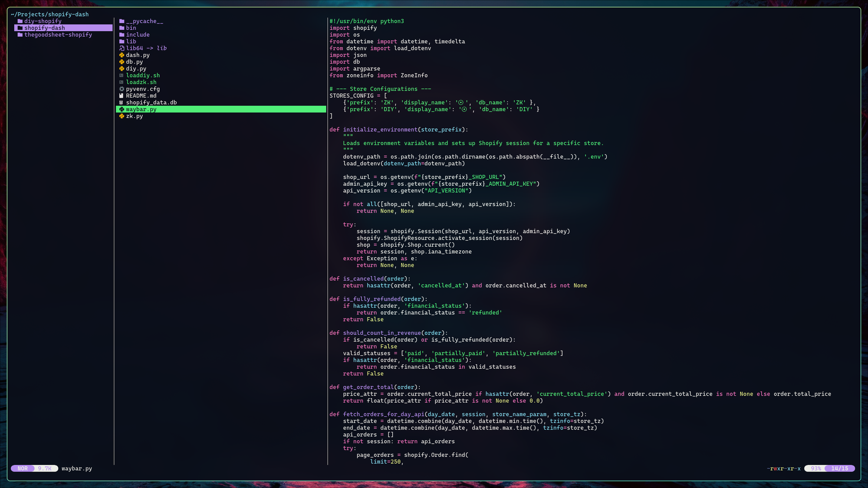Open the include directory
The image size is (868, 488).
pos(138,35)
